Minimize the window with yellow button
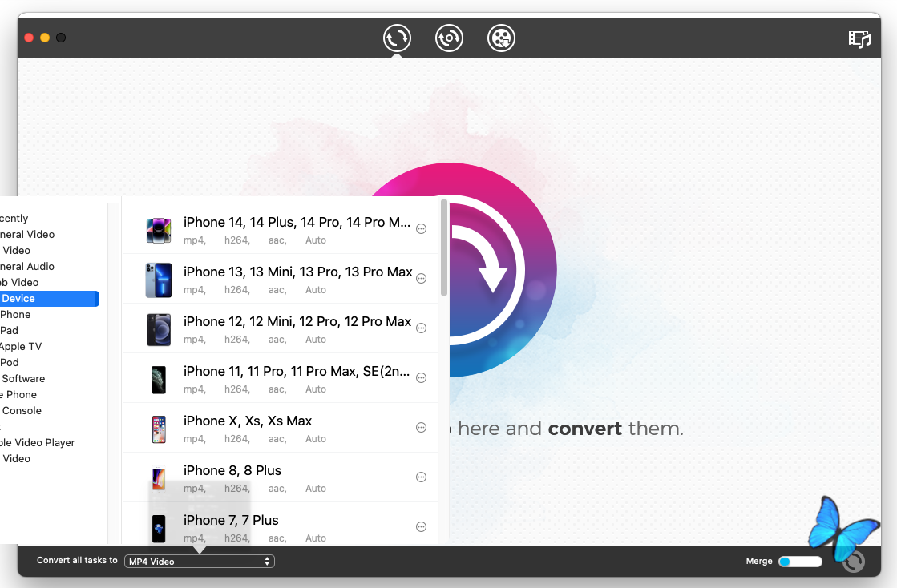The width and height of the screenshot is (897, 588). click(45, 38)
